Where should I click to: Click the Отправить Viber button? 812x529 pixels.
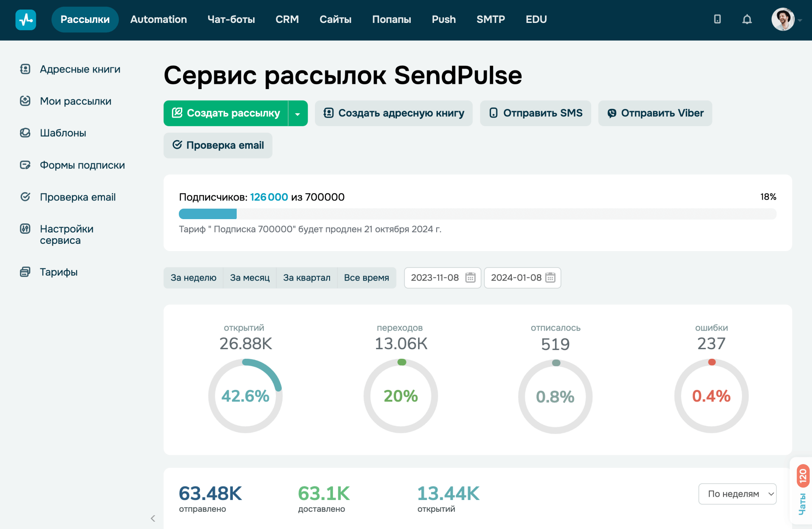pyautogui.click(x=655, y=114)
